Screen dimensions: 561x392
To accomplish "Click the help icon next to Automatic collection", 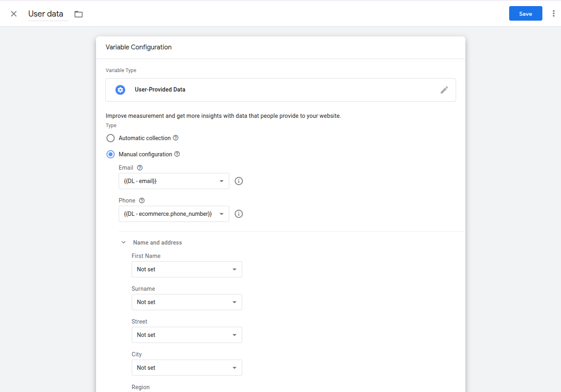I will 175,138.
